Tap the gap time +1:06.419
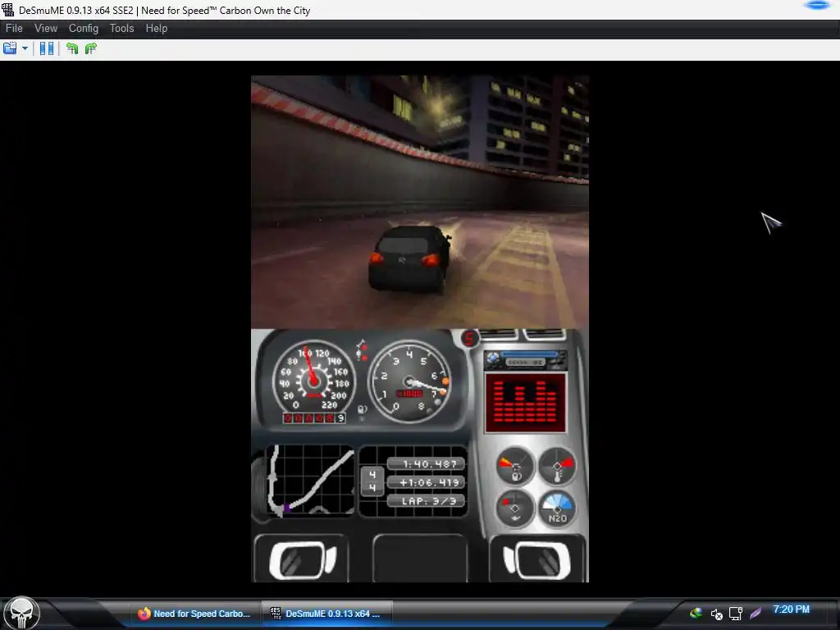Screen dimensions: 840x630 (x=426, y=482)
